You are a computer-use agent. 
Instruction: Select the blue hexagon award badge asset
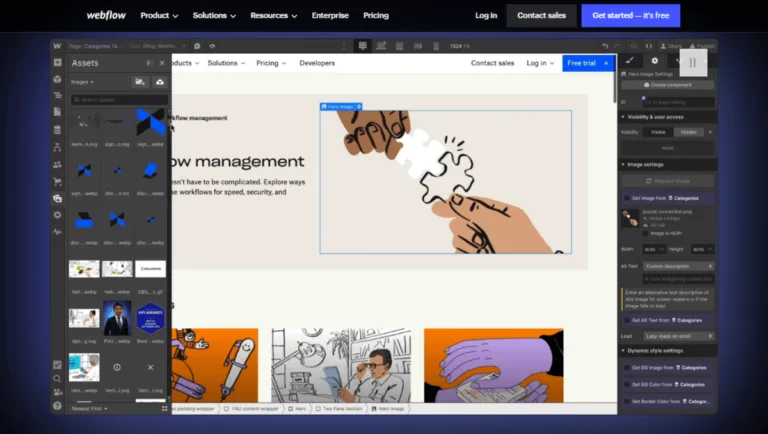(150, 318)
